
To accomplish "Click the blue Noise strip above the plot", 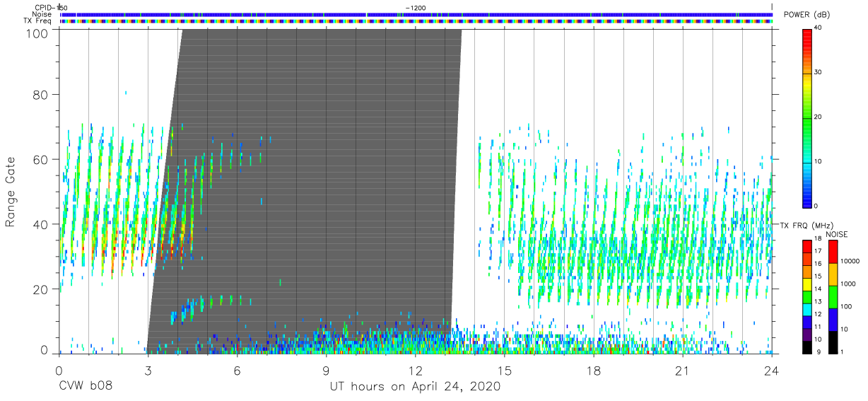I will click(416, 14).
